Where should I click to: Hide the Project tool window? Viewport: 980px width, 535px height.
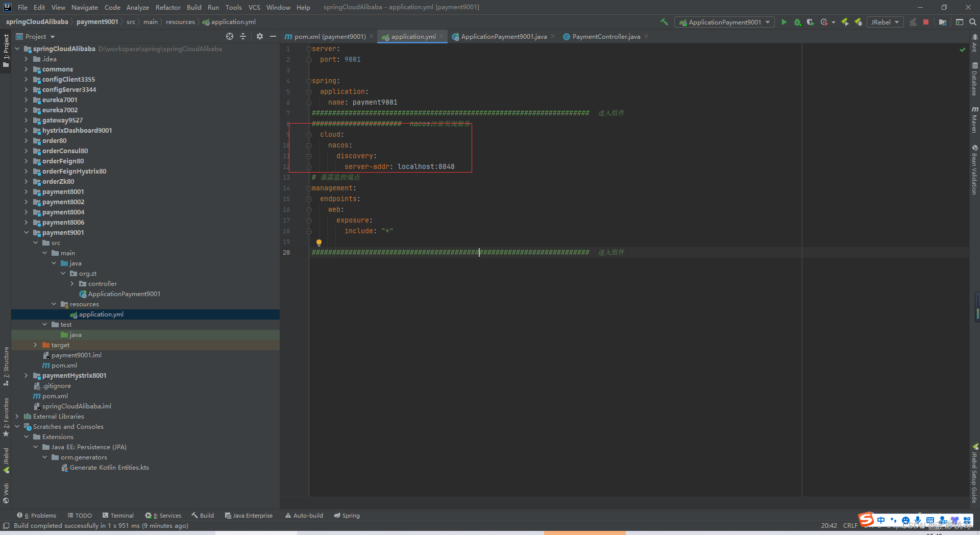click(x=273, y=36)
